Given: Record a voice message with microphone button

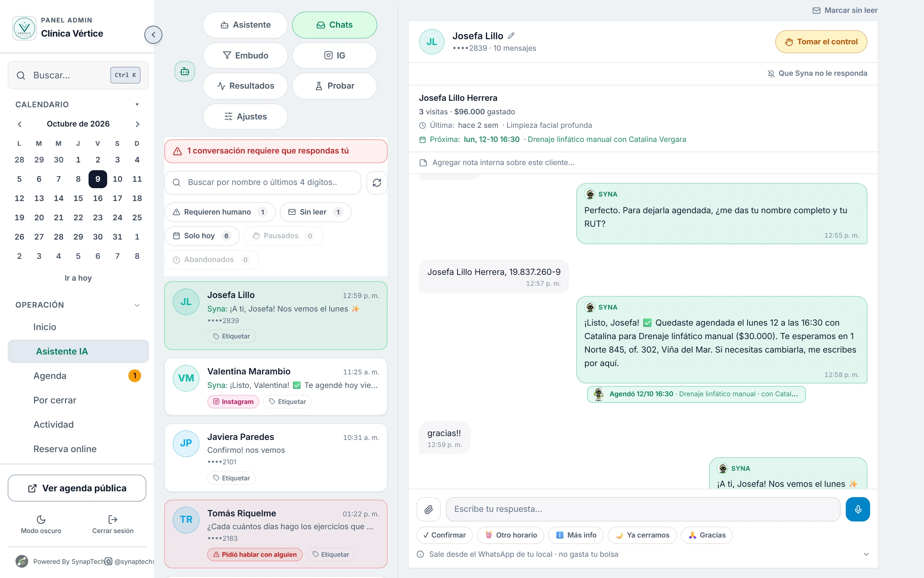Looking at the screenshot, I should (x=858, y=509).
